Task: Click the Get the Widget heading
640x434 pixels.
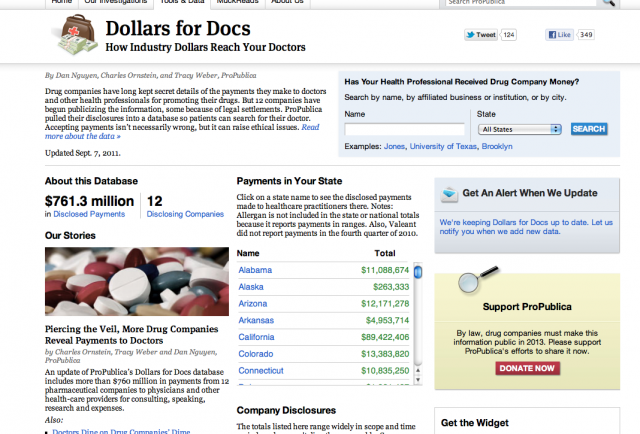Action: click(475, 423)
